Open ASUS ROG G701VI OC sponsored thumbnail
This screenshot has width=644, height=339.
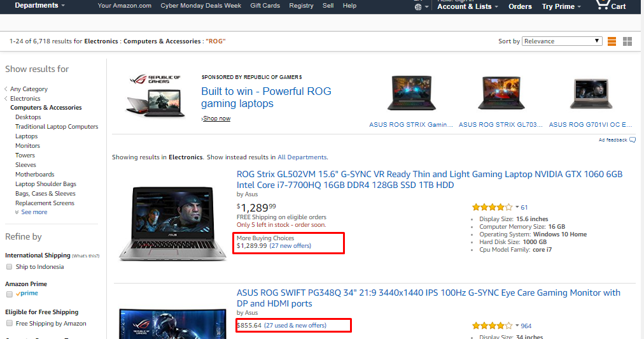(591, 93)
